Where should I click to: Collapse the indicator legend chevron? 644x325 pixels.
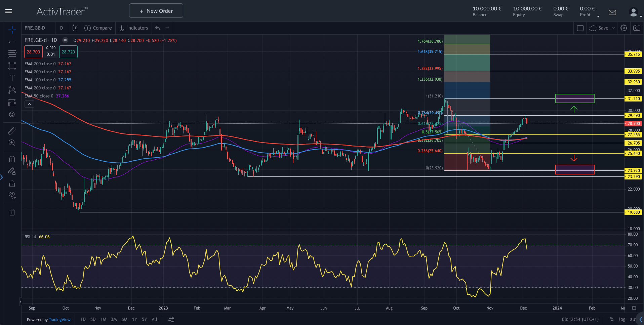click(29, 104)
